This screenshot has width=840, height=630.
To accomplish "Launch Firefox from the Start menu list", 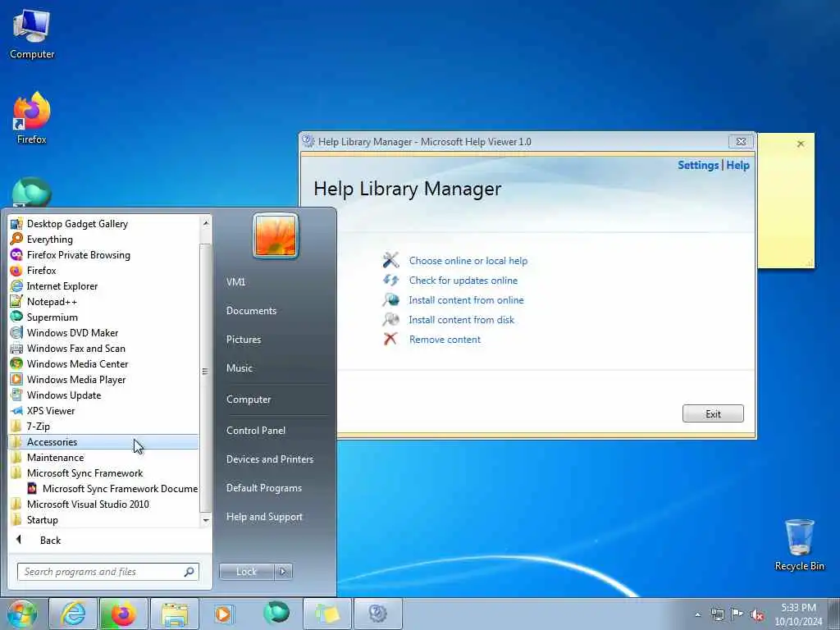I will click(104, 271).
